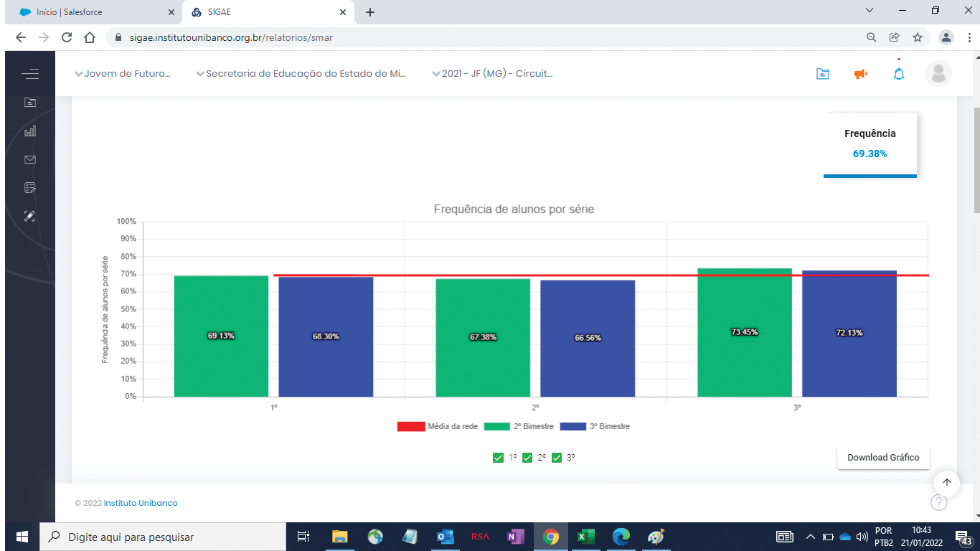Click the Download Gráfico button
Image resolution: width=980 pixels, height=551 pixels.
click(x=883, y=458)
